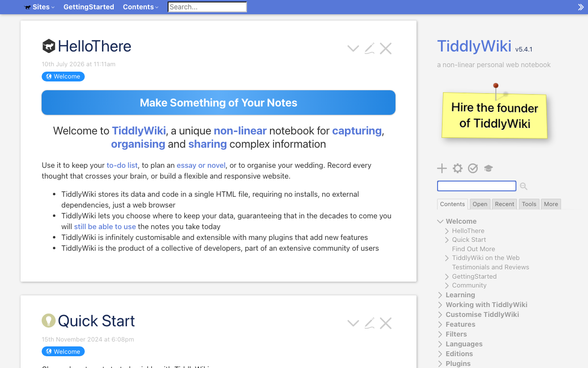Click GettingStarted in the top bar

(89, 7)
